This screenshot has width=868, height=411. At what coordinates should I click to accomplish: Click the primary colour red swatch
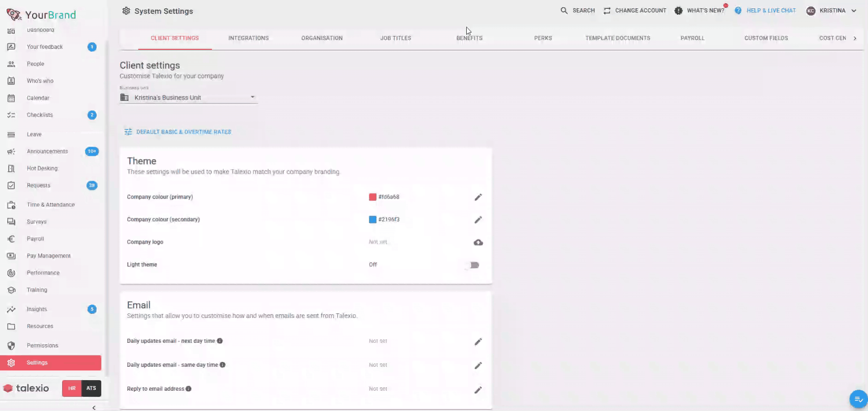[373, 197]
